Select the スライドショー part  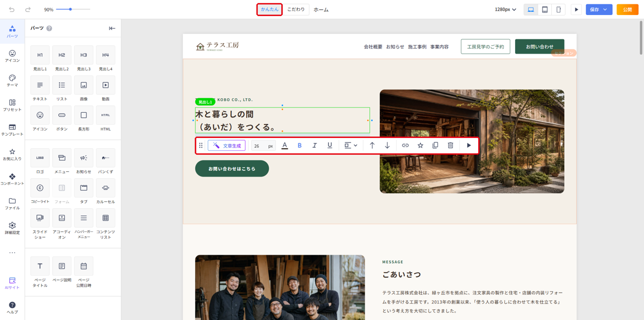coord(40,224)
